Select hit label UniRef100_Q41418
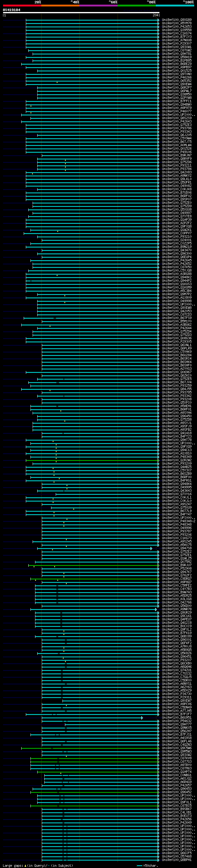 coord(177,433)
